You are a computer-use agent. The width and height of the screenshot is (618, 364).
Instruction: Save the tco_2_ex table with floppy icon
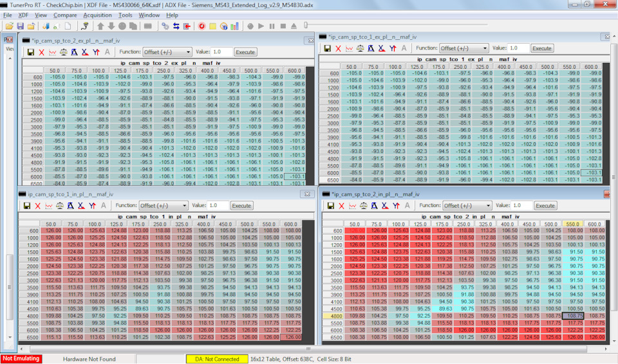[x=31, y=52]
